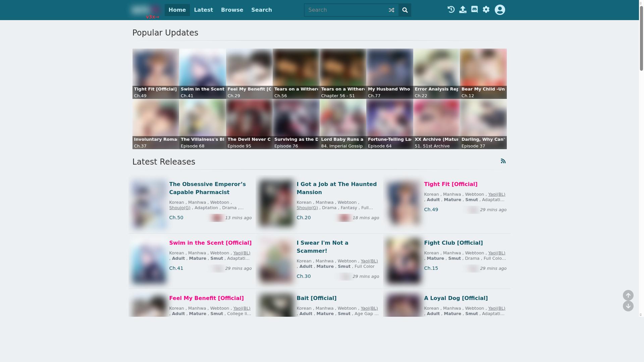
Task: Open 'XX Archive' popular update thumbnail
Action: point(436,124)
